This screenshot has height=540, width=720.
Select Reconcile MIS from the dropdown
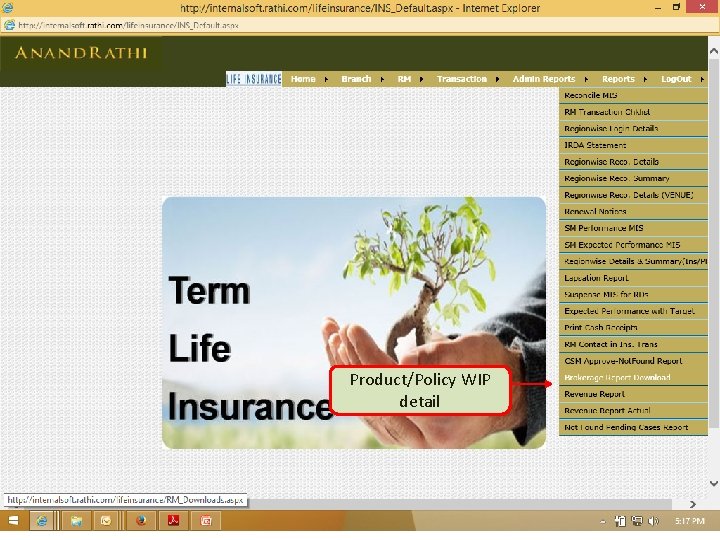point(633,96)
